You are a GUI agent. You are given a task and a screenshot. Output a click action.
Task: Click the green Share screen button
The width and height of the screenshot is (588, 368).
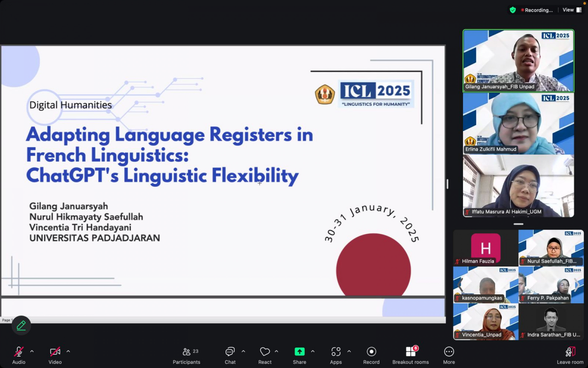pyautogui.click(x=299, y=355)
